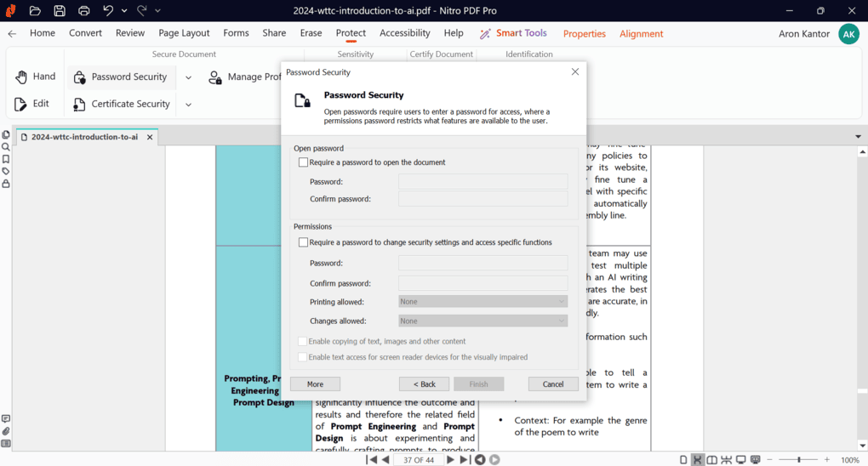Click the zoom slider handle

pos(799,460)
